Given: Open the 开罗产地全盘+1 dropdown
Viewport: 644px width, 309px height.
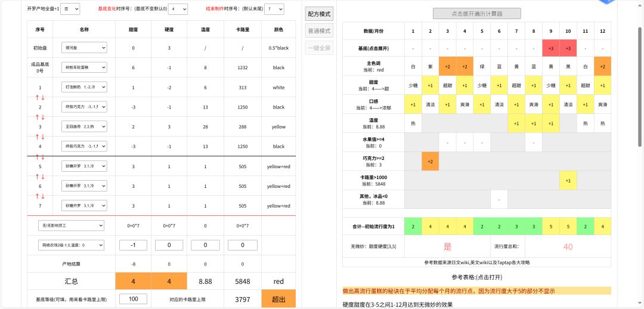Looking at the screenshot, I should click(71, 9).
